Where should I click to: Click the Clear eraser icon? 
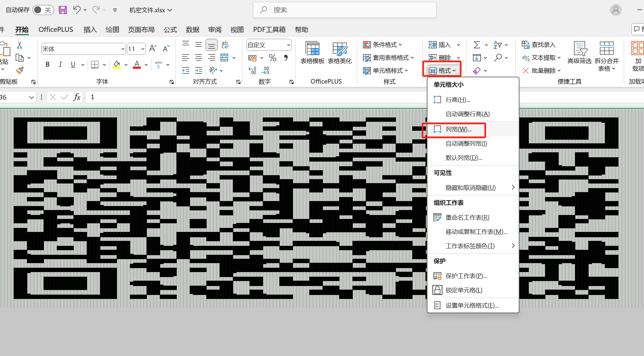[477, 70]
